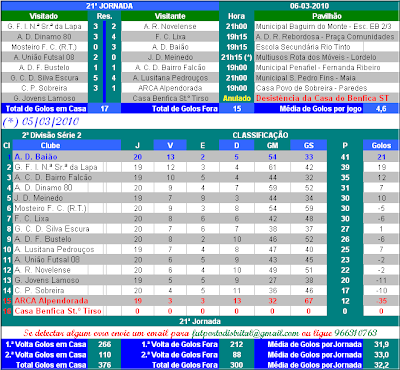This screenshot has height=370, width=400.
Task: Select 'Municipal S. Pedro Fins - Maia' pavilion
Action: [x=306, y=78]
